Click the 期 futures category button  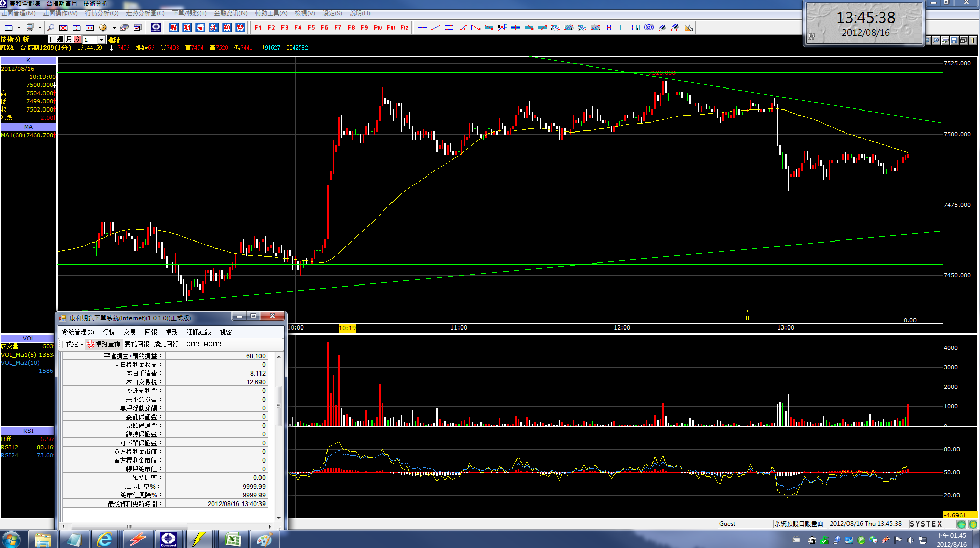pos(187,28)
